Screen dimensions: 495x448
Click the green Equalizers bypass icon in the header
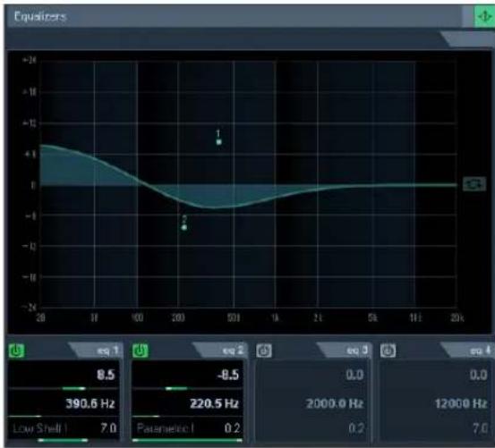tap(484, 16)
